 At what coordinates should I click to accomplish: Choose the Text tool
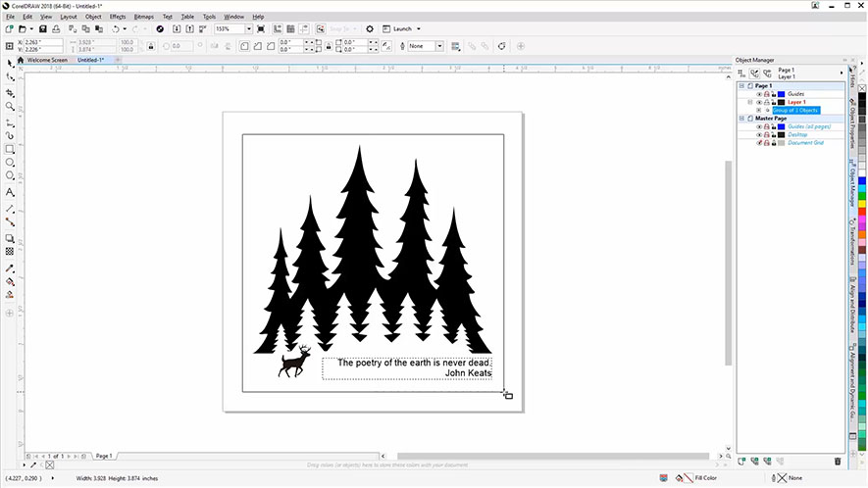[10, 192]
